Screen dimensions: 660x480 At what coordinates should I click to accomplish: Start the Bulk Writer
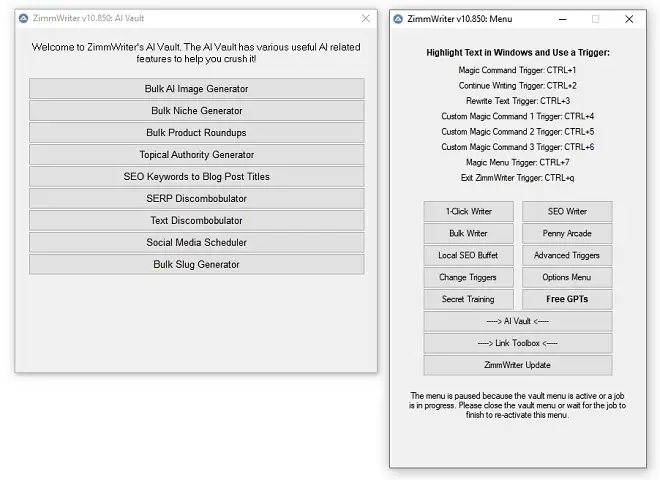[x=468, y=234]
